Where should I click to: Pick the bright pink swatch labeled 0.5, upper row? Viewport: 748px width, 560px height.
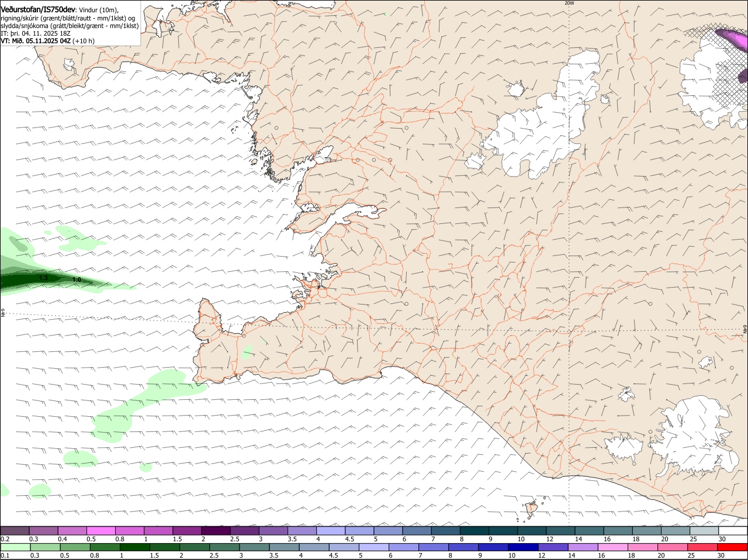101,530
